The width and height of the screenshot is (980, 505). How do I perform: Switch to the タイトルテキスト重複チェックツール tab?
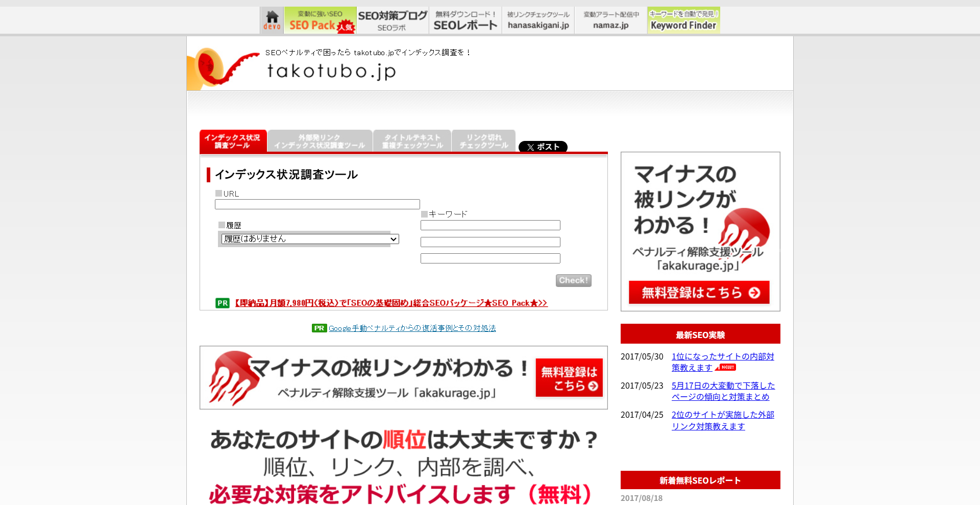point(412,141)
